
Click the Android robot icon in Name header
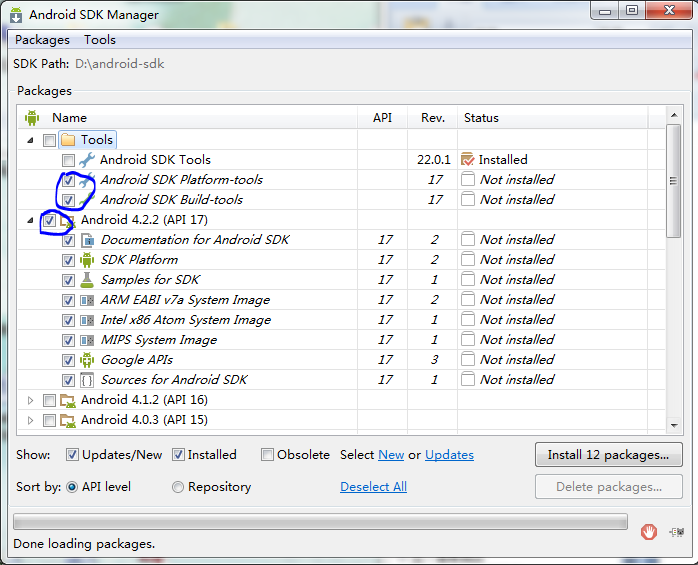point(32,118)
